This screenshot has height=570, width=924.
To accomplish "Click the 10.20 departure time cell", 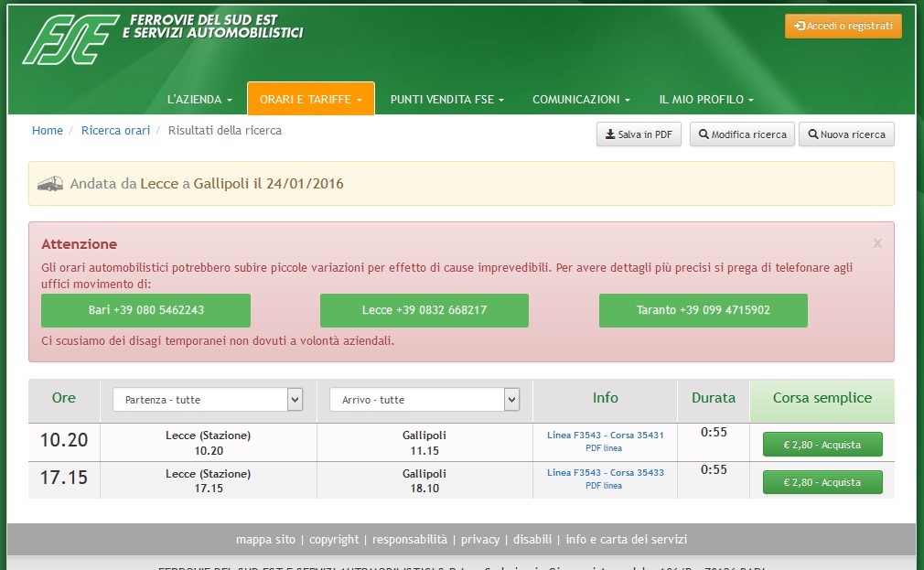I will tap(64, 440).
